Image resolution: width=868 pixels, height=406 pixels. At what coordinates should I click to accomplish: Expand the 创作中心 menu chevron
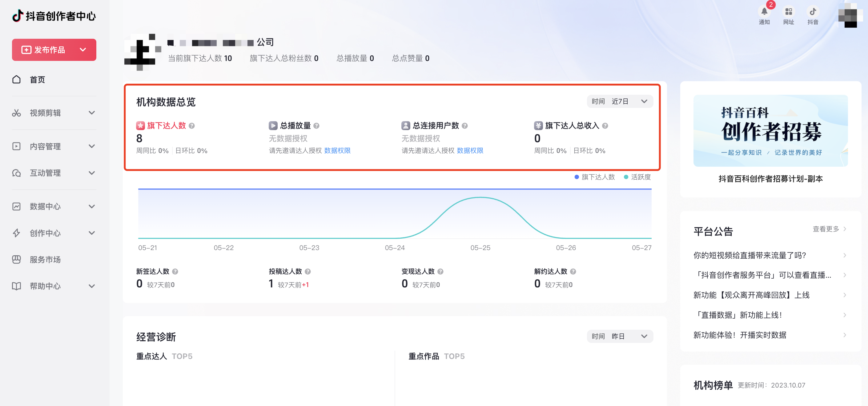pos(92,233)
